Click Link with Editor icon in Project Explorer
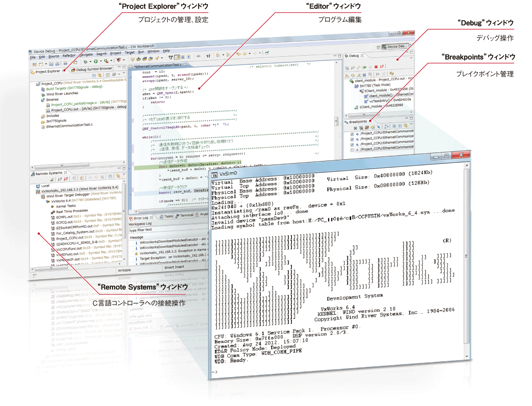 tap(100, 75)
